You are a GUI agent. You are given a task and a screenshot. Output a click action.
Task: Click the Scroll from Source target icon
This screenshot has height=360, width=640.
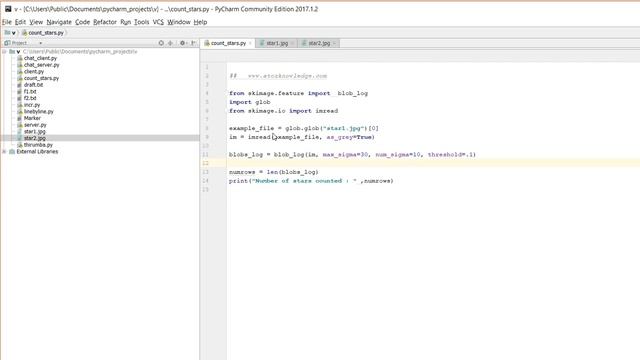click(161, 43)
